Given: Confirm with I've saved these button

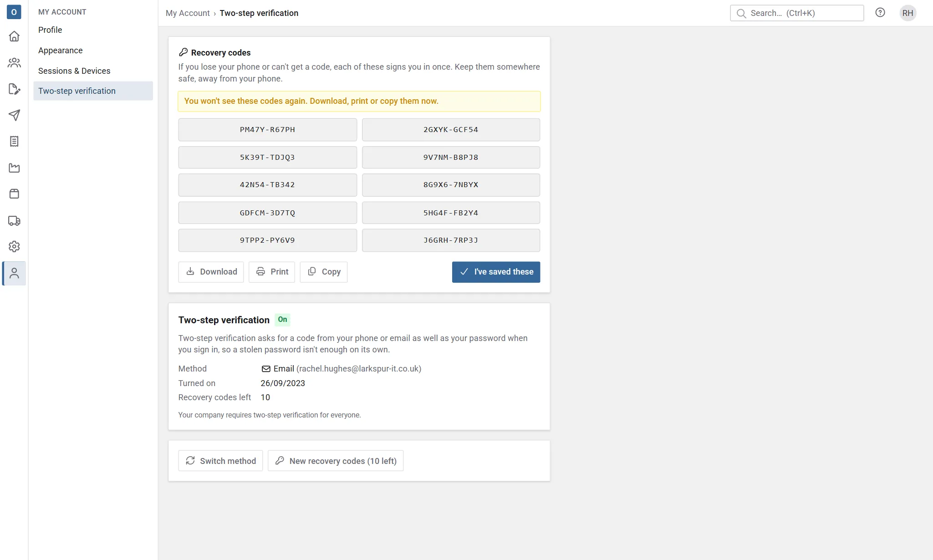Looking at the screenshot, I should 496,272.
